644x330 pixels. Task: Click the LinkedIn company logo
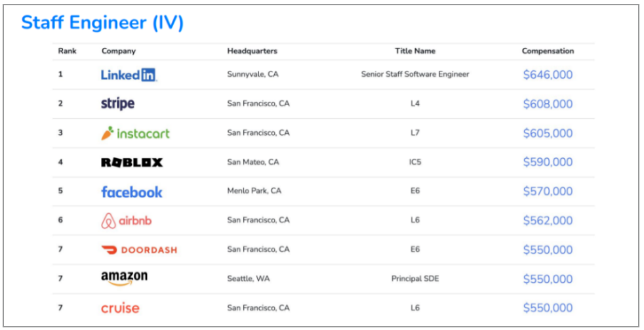click(x=129, y=75)
